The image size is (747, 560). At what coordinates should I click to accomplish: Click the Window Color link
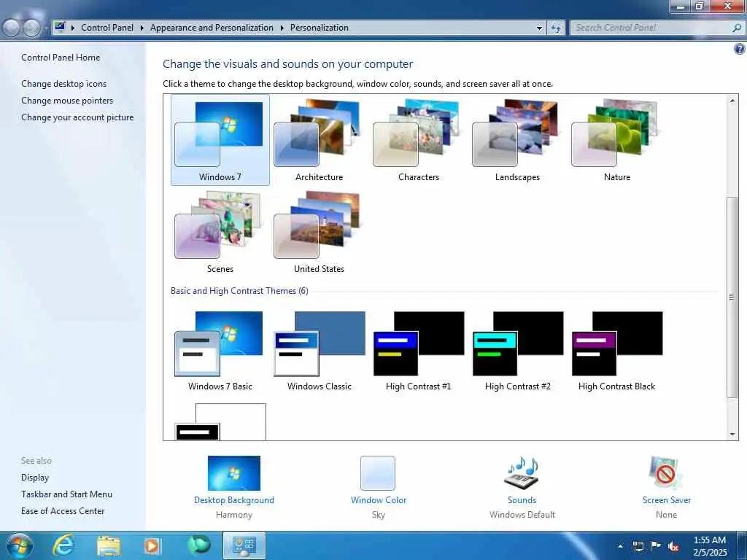pos(379,500)
